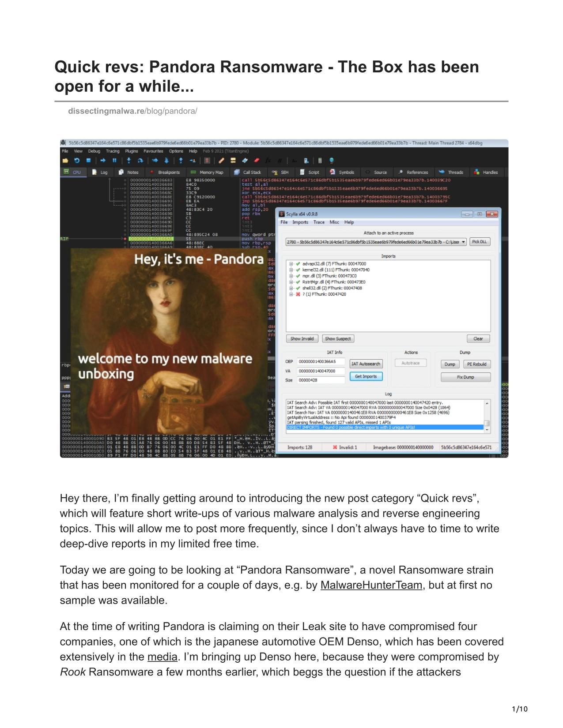Expand the unknown '?' import node
Screen dimensions: 563x728
click(x=291, y=294)
